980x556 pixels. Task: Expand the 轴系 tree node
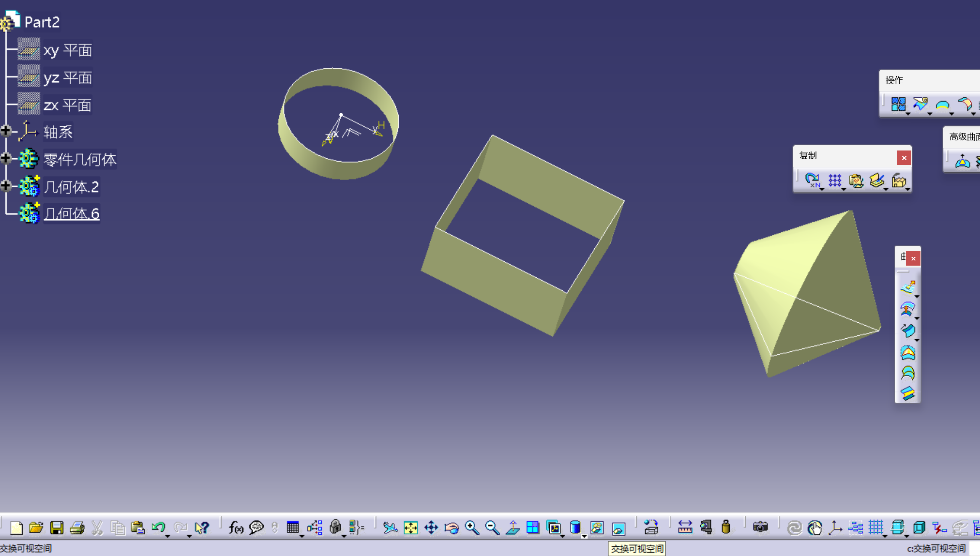[6, 131]
